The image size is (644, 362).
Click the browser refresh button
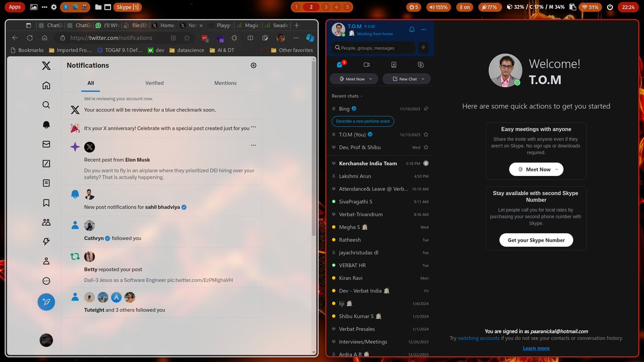point(30,38)
